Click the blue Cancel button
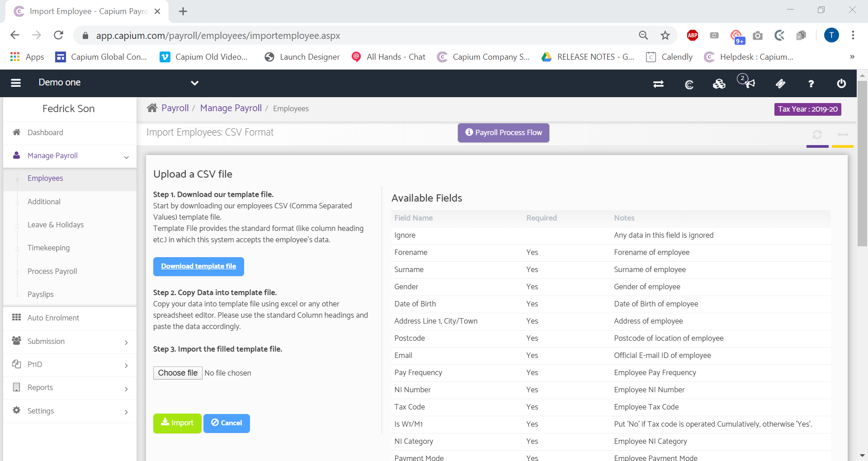Image resolution: width=868 pixels, height=461 pixels. (226, 423)
